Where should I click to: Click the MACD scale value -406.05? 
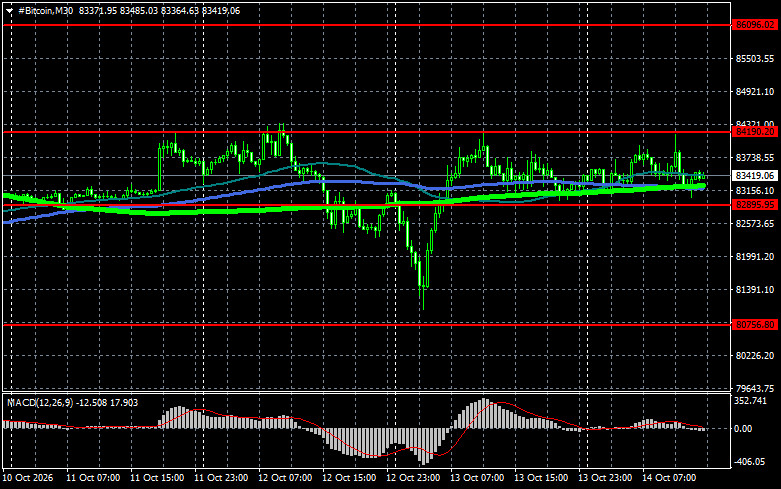750,462
